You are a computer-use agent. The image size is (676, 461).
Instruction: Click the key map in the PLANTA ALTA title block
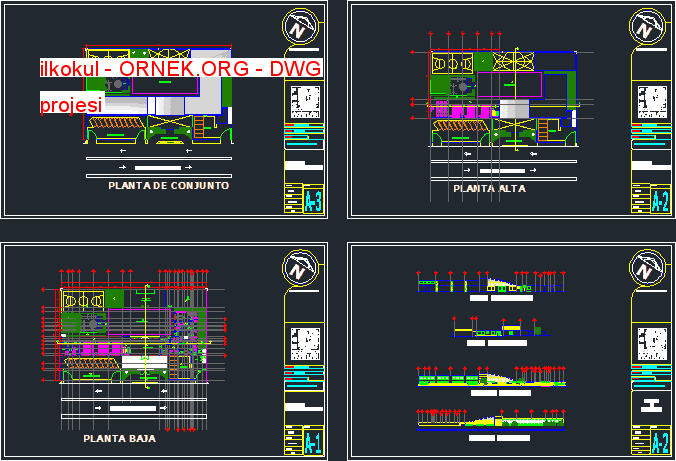tap(652, 102)
